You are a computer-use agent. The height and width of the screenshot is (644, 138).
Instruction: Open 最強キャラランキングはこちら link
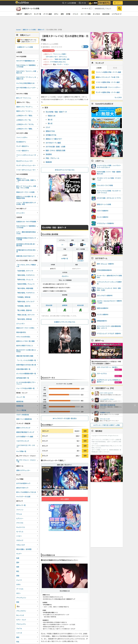[x=65, y=322]
